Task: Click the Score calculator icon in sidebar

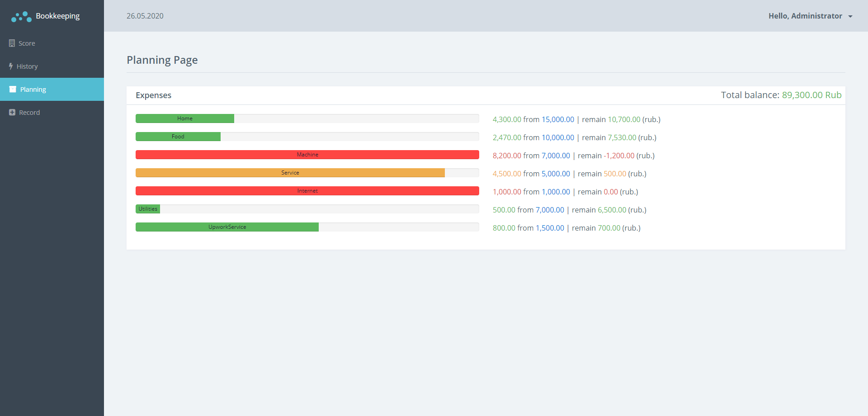Action: 12,43
